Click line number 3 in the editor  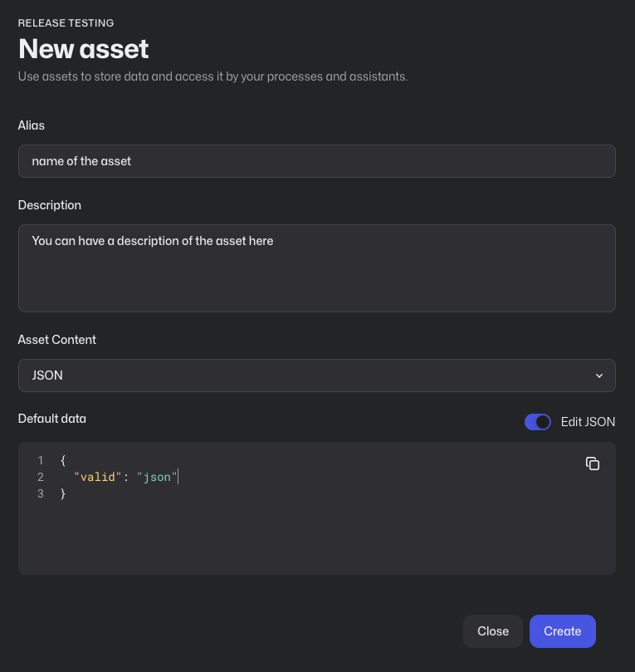point(41,493)
